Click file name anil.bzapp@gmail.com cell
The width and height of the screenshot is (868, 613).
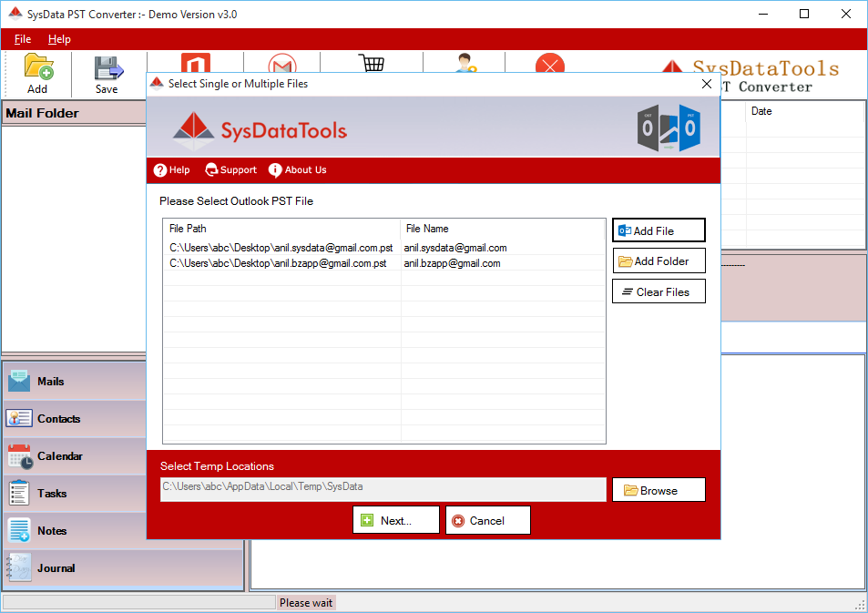click(453, 263)
